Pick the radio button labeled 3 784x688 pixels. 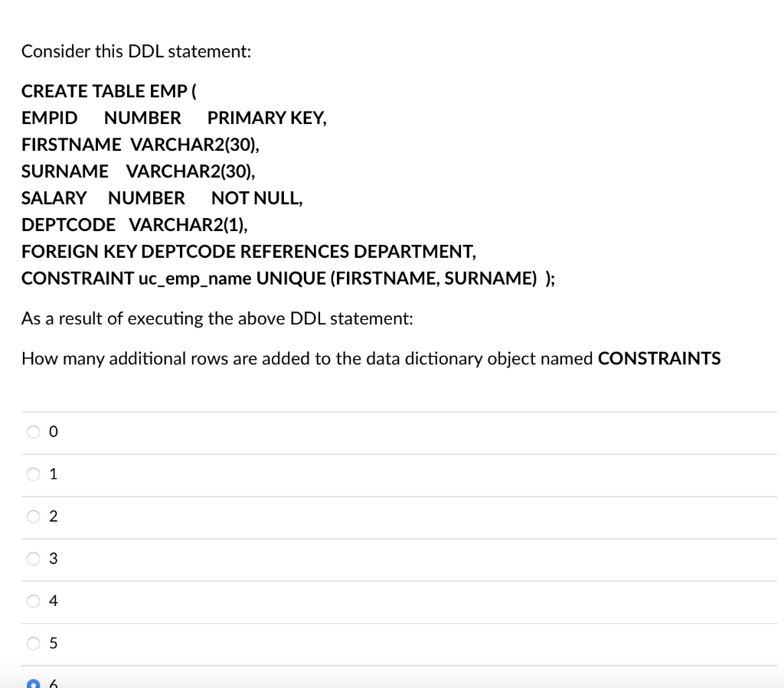[x=32, y=559]
